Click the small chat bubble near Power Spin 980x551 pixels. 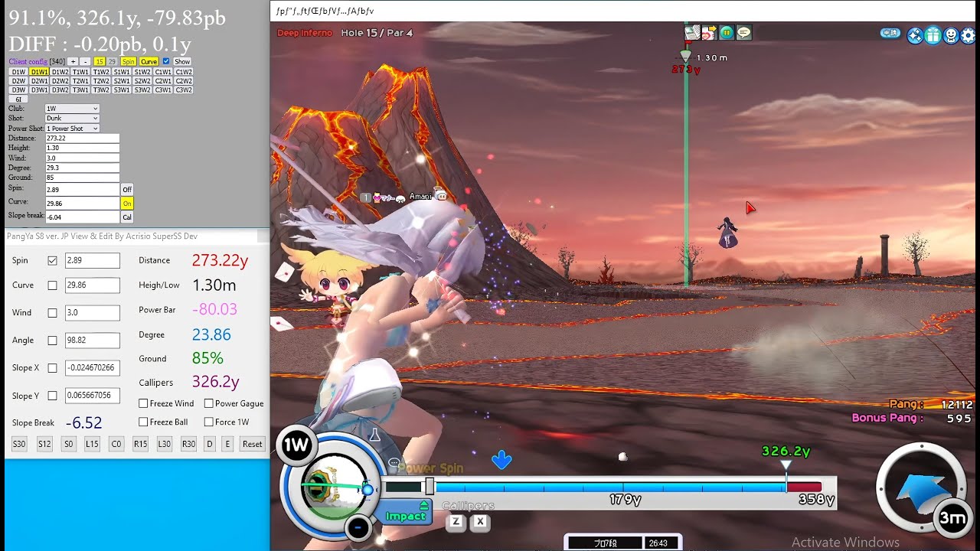pos(394,463)
